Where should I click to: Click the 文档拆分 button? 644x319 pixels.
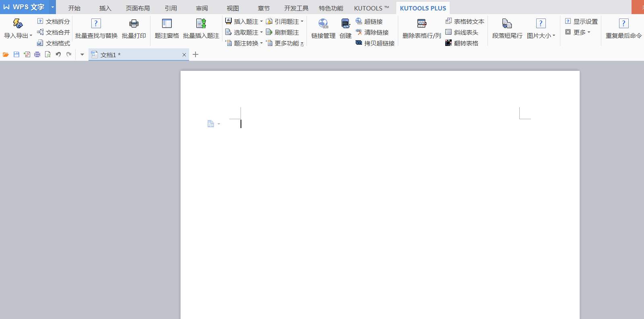pyautogui.click(x=53, y=21)
